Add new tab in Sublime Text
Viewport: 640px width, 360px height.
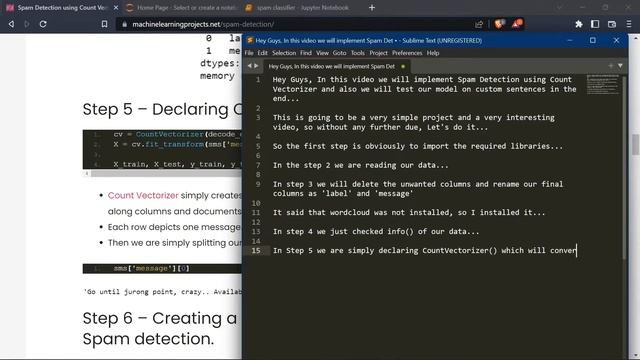pos(611,66)
